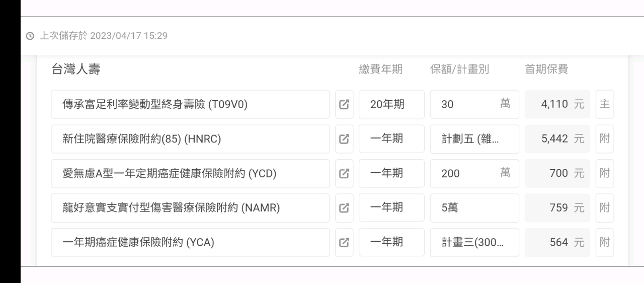Open external link for 一年期癌症健康保險附約 (YCA)
Viewport: 644px width, 283px height.
[x=344, y=242]
